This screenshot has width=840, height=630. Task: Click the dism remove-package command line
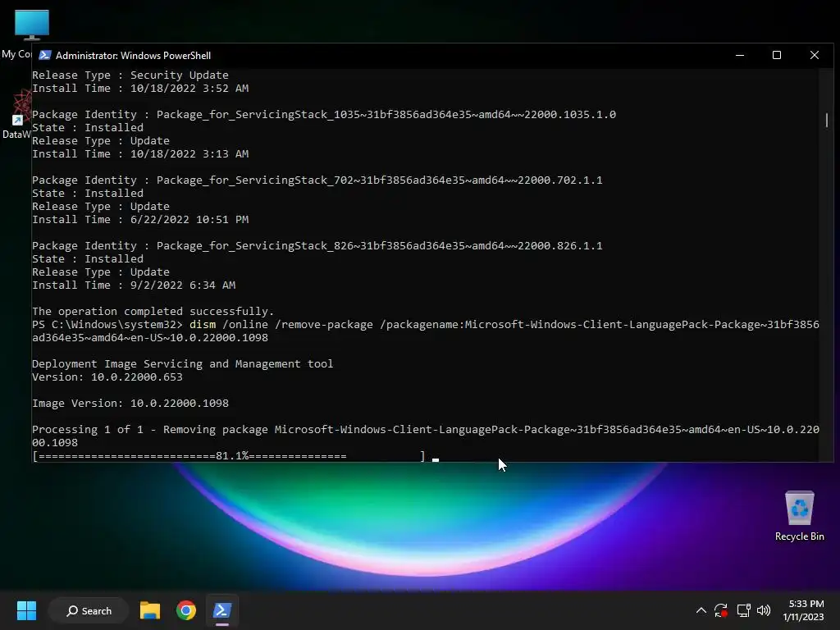(426, 331)
